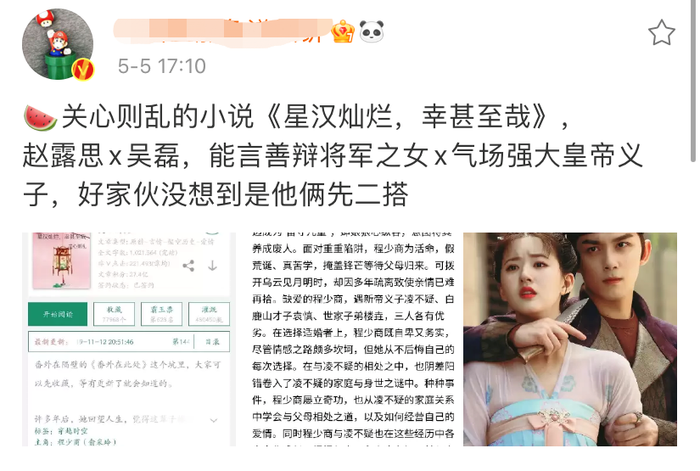Tap the share icon in novel screenshot
Screen dimensions: 700x471
(x=188, y=266)
